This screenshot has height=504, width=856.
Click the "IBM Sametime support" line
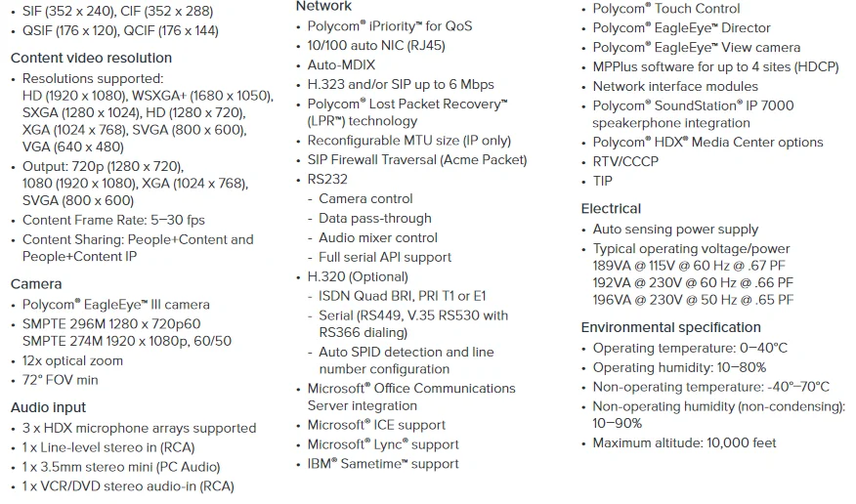[382, 463]
